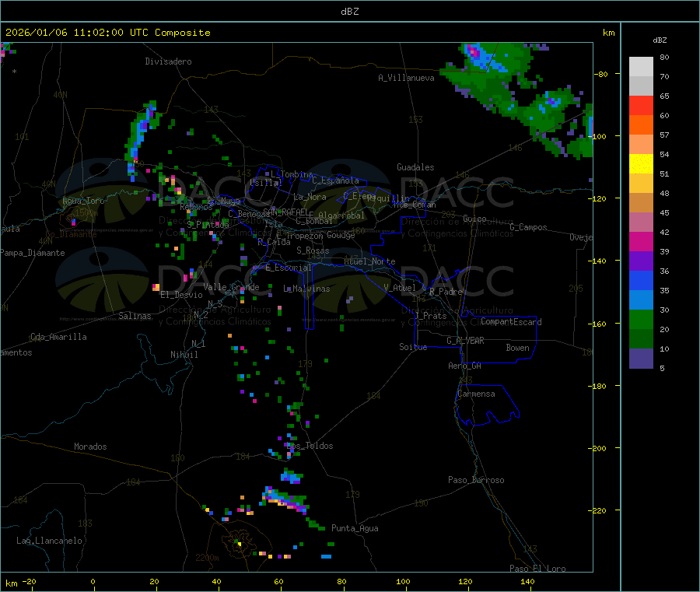Click the V_Atuel map label
Viewport: 700px width, 592px height.
400,288
